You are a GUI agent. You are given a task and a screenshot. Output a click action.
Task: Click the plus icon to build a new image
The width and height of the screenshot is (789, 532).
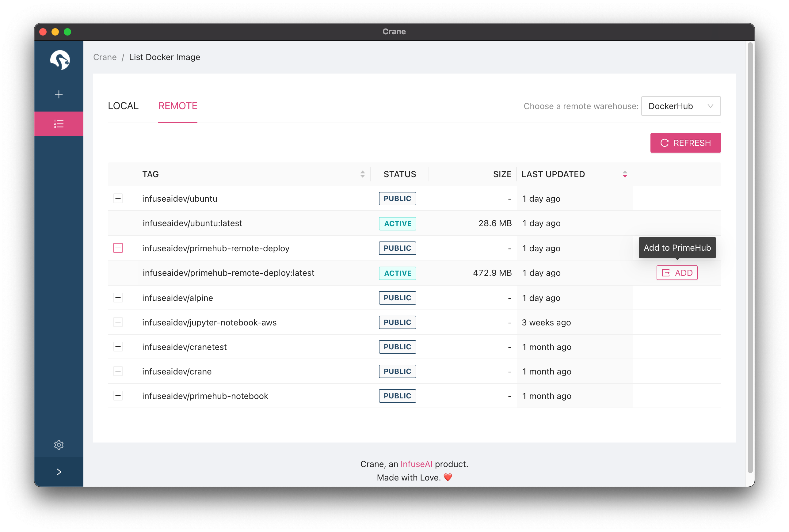(x=59, y=94)
